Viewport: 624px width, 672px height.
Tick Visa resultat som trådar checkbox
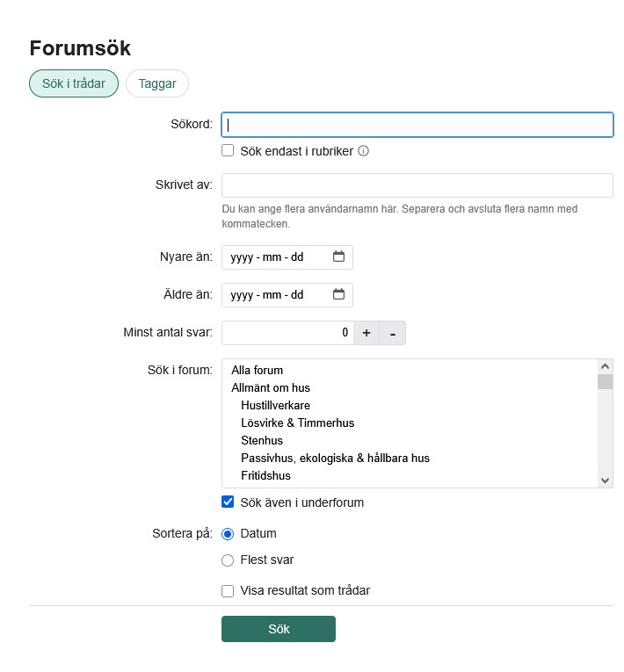point(228,590)
